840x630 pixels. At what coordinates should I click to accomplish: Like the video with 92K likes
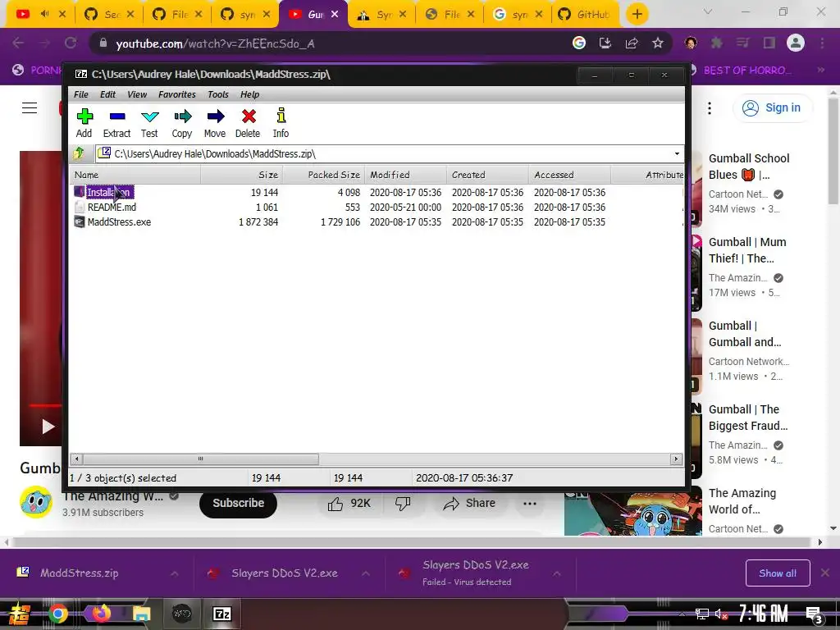[349, 503]
